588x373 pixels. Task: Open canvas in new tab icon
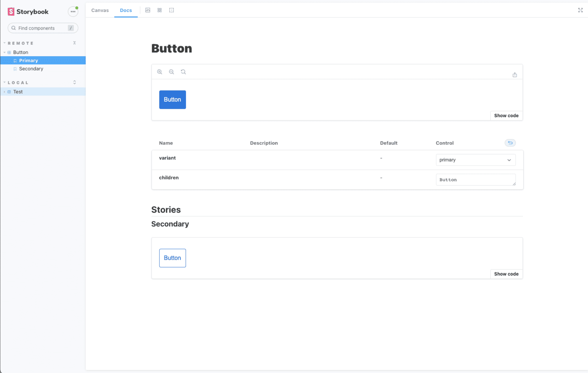[514, 75]
